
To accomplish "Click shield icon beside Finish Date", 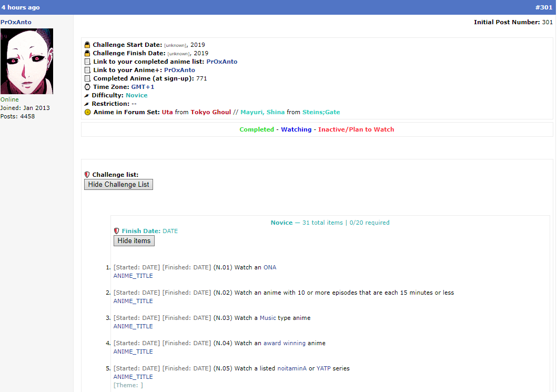I will point(117,231).
